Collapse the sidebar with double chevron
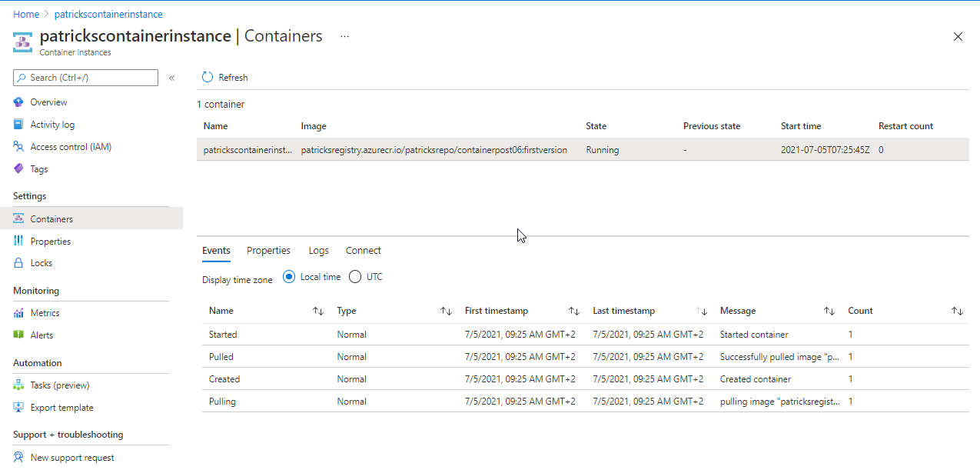This screenshot has height=470, width=980. [x=172, y=78]
